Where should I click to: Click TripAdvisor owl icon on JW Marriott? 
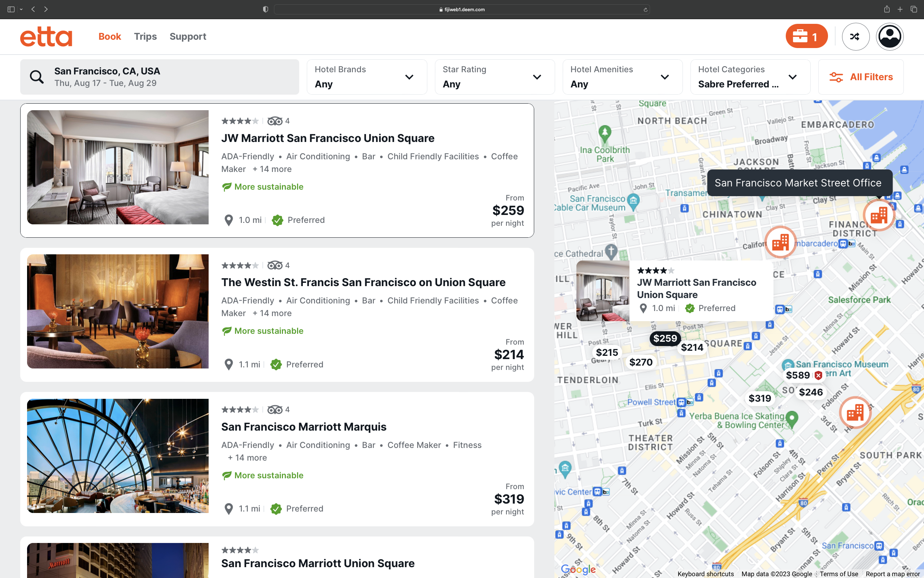pos(275,121)
